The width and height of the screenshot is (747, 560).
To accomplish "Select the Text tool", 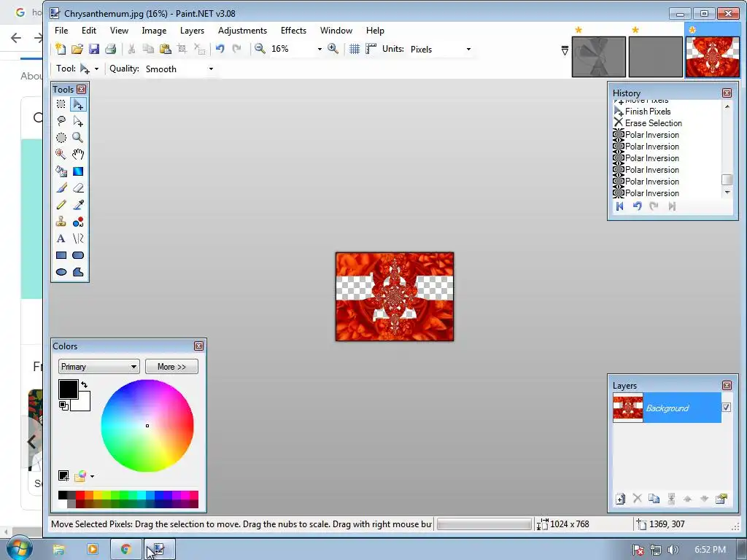I will pos(61,238).
